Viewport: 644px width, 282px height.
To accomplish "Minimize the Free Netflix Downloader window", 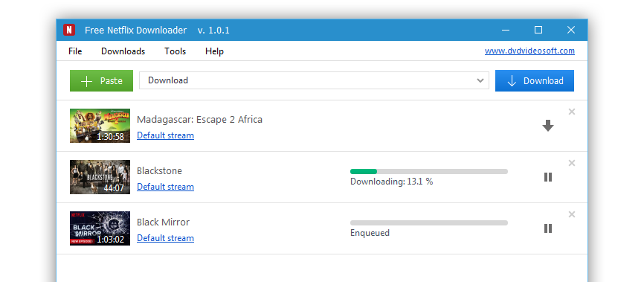I will pos(506,30).
